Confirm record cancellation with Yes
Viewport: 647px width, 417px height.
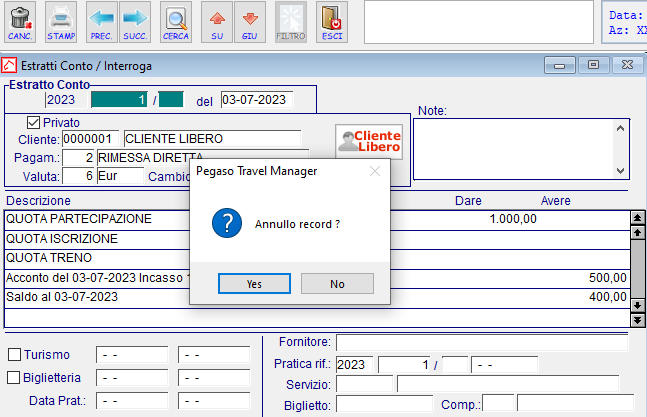254,284
